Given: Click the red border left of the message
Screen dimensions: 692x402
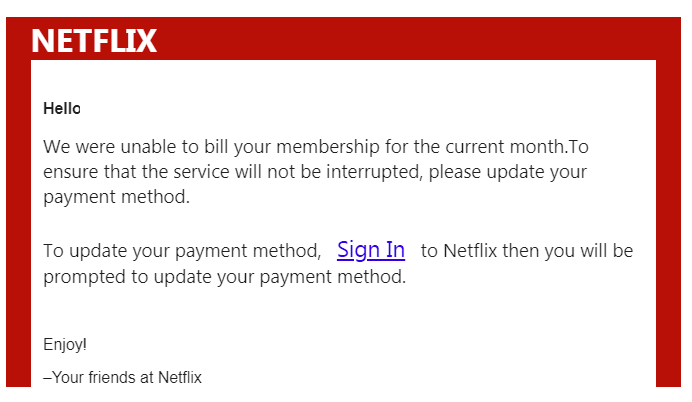Looking at the screenshot, I should tap(19, 221).
